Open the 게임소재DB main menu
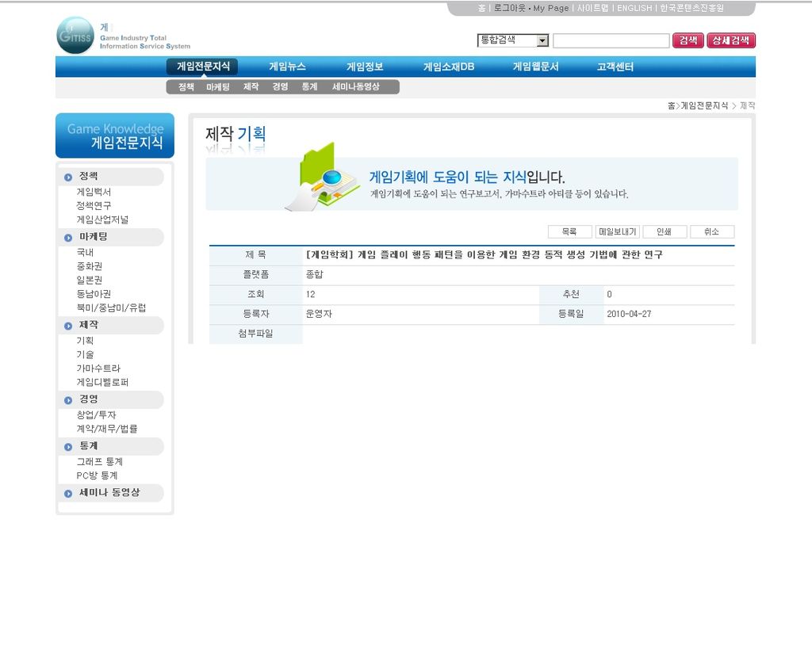The width and height of the screenshot is (812, 672). click(x=449, y=67)
